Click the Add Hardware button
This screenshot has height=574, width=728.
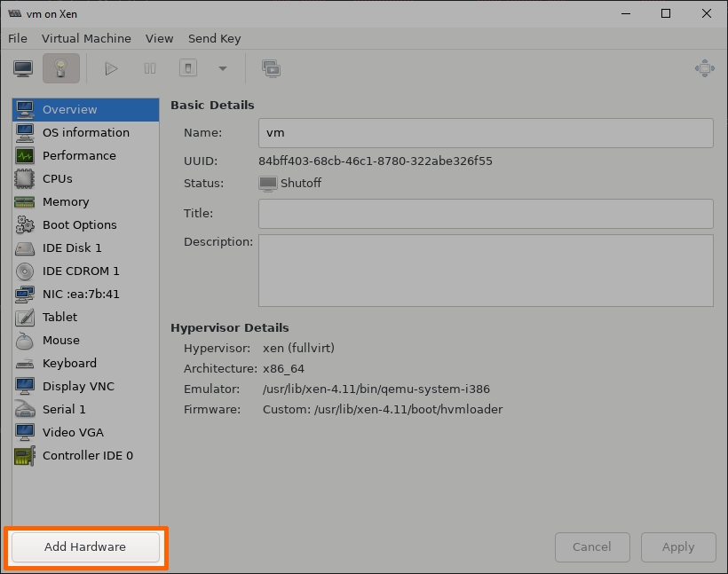85,547
